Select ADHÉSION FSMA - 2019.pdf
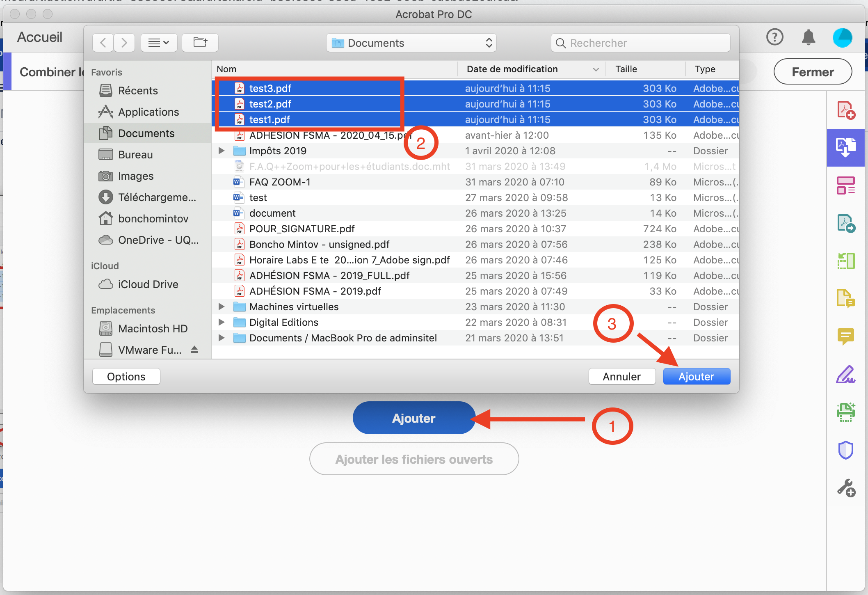The height and width of the screenshot is (595, 868). 475,291
